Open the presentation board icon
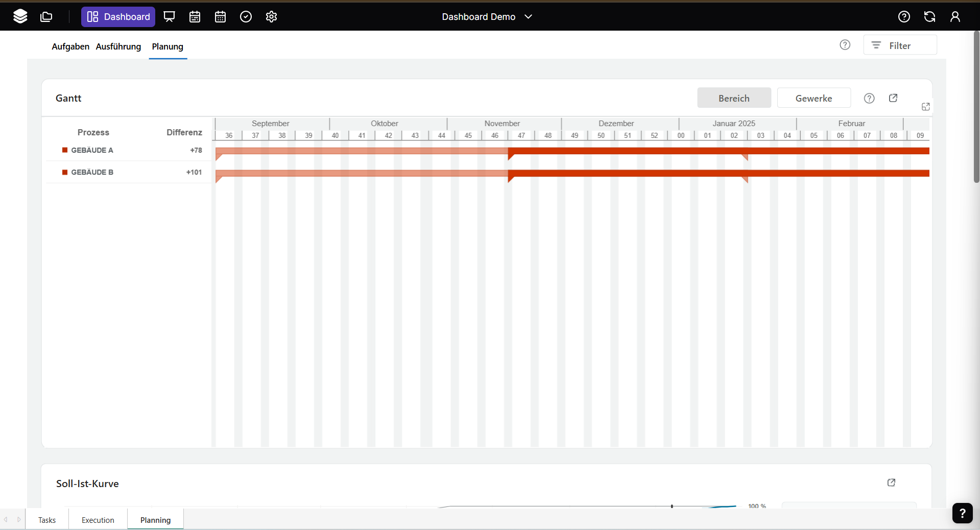980x530 pixels. click(x=169, y=17)
